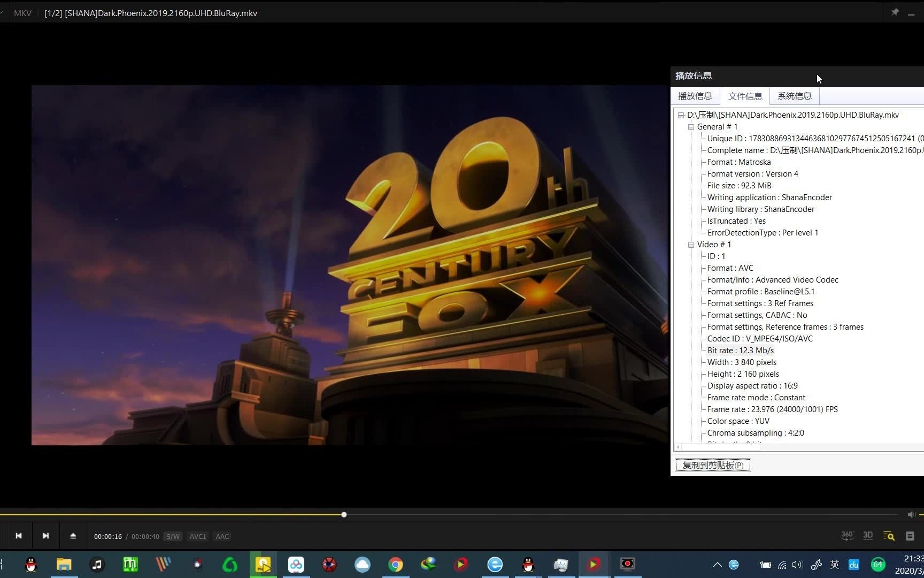Open the screen recorder taskbar icon

(x=627, y=565)
